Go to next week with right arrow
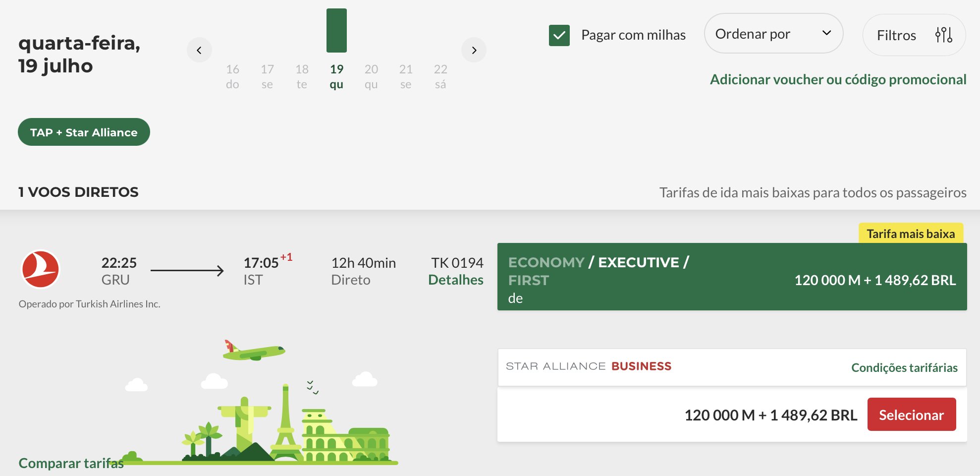The height and width of the screenshot is (476, 980). [x=474, y=50]
